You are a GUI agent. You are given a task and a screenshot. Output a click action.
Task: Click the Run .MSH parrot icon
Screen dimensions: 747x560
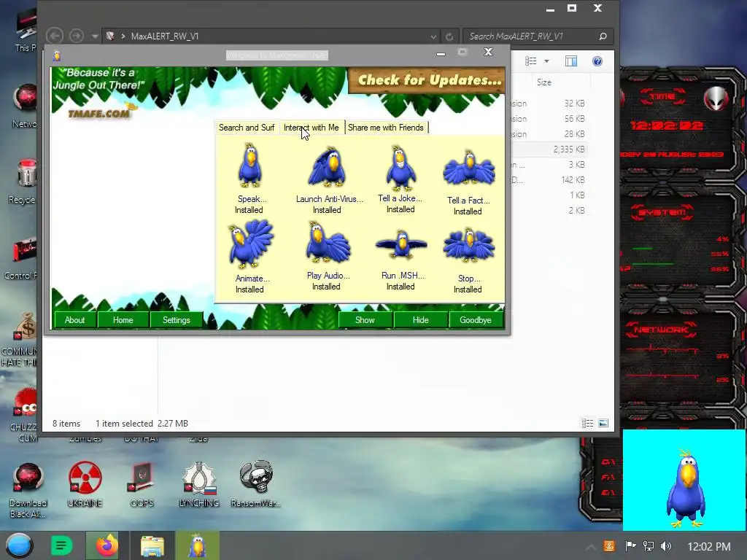coord(401,244)
